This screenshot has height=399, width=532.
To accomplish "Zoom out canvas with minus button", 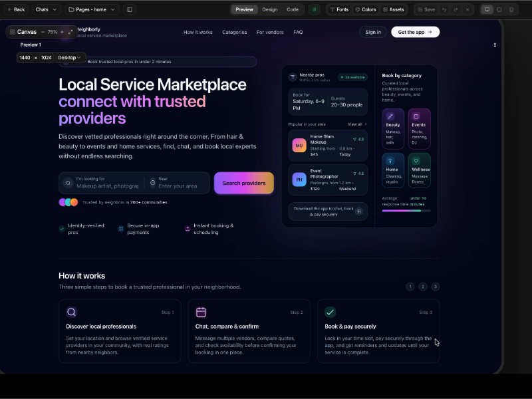I will pos(43,32).
